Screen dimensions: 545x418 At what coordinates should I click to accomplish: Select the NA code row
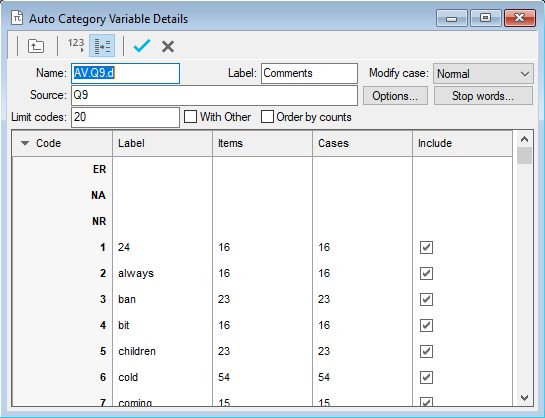tap(262, 195)
